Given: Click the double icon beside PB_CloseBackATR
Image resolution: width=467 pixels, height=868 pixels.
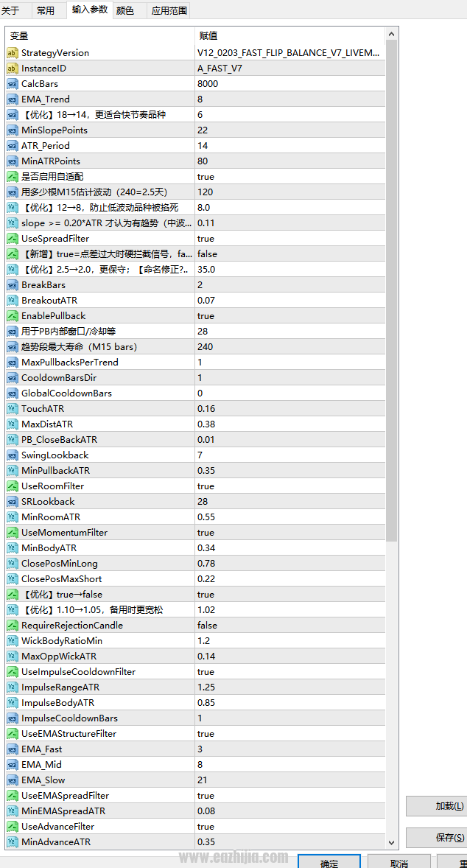Looking at the screenshot, I should tap(13, 440).
